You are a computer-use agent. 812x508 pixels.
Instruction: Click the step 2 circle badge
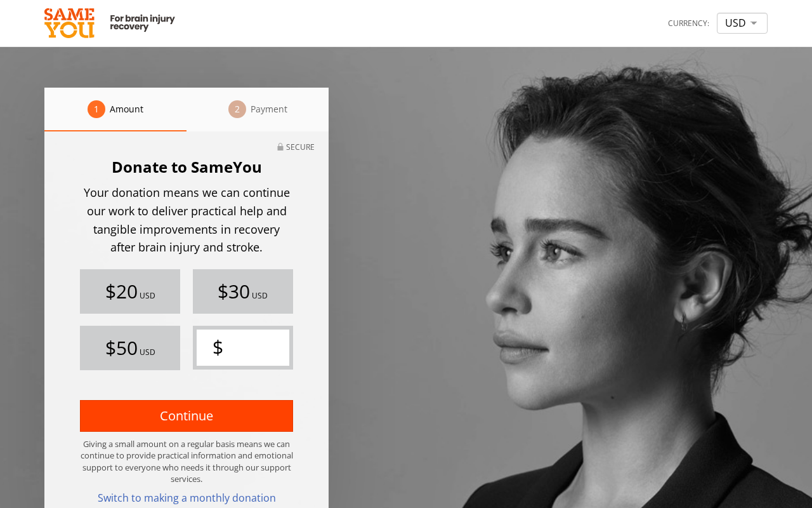coord(237,109)
